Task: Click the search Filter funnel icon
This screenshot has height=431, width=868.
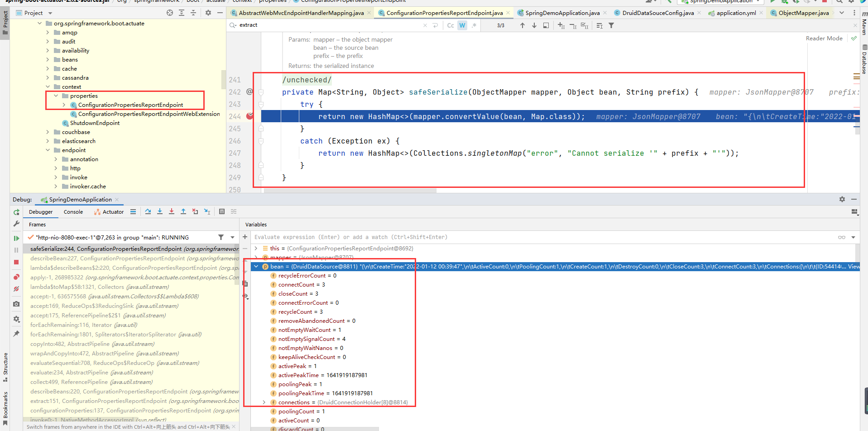Action: pos(611,25)
